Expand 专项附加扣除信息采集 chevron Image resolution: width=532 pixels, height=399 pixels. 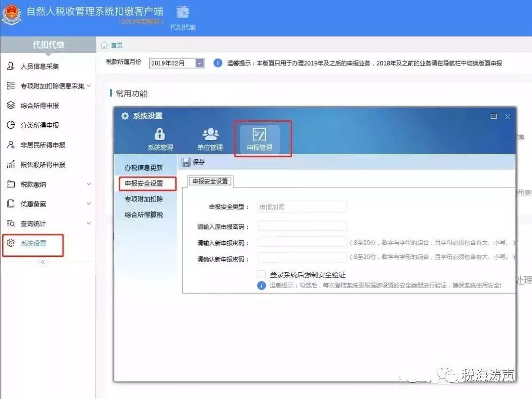coord(89,86)
